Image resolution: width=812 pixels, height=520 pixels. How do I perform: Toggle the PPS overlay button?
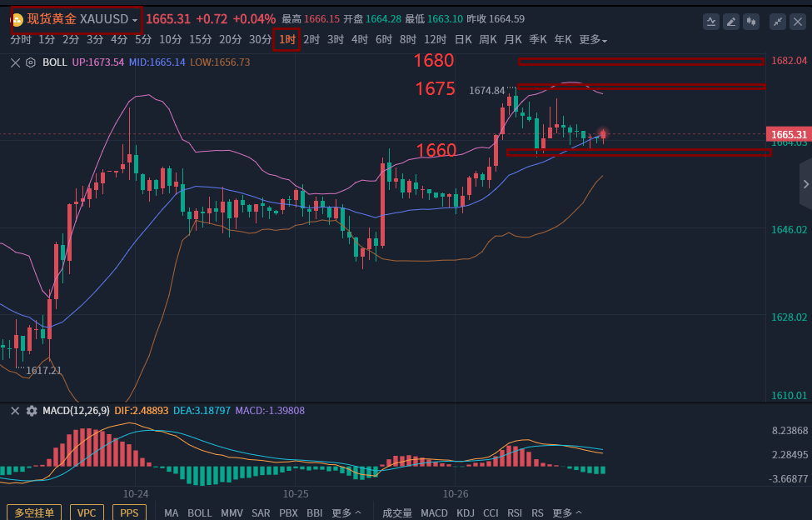129,512
